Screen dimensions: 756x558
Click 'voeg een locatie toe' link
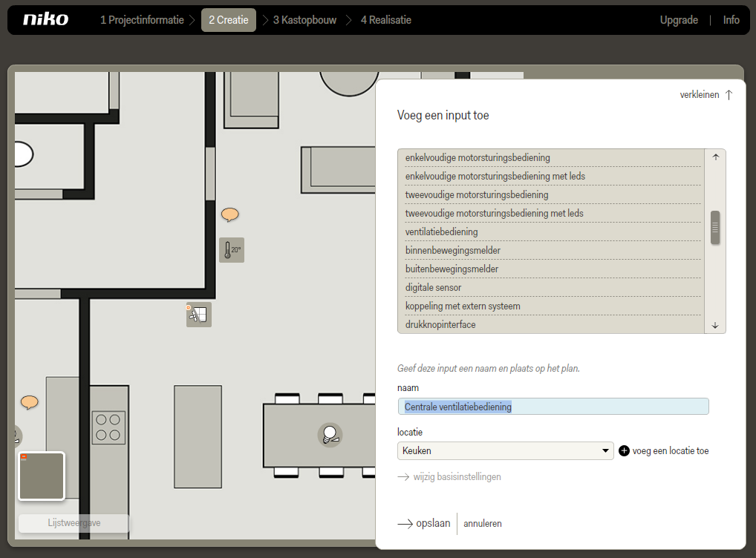coord(670,451)
